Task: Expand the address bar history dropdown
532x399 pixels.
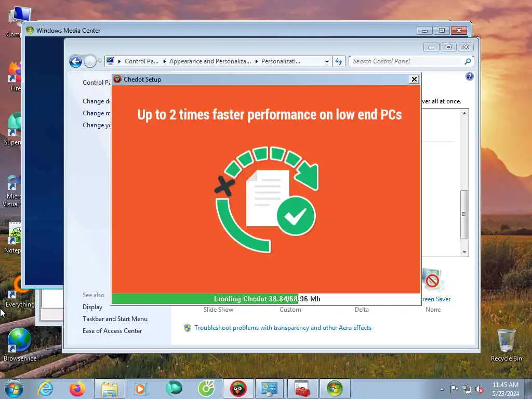Action: click(327, 62)
